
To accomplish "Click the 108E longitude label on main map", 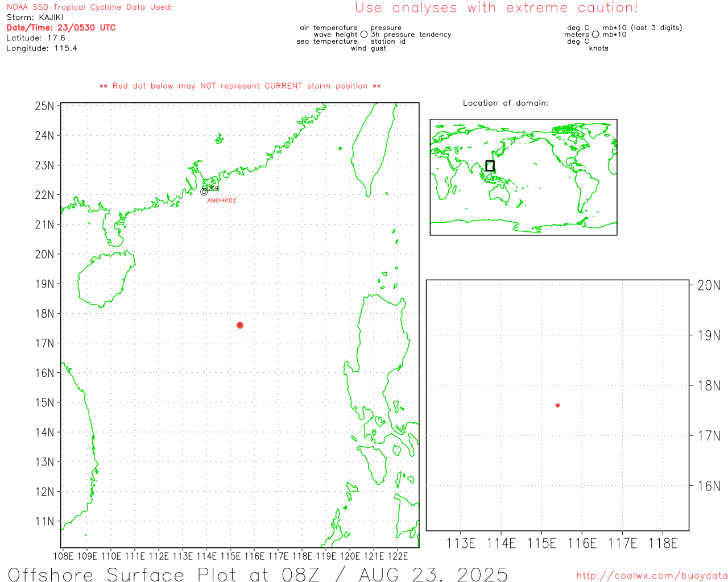I will pyautogui.click(x=63, y=556).
